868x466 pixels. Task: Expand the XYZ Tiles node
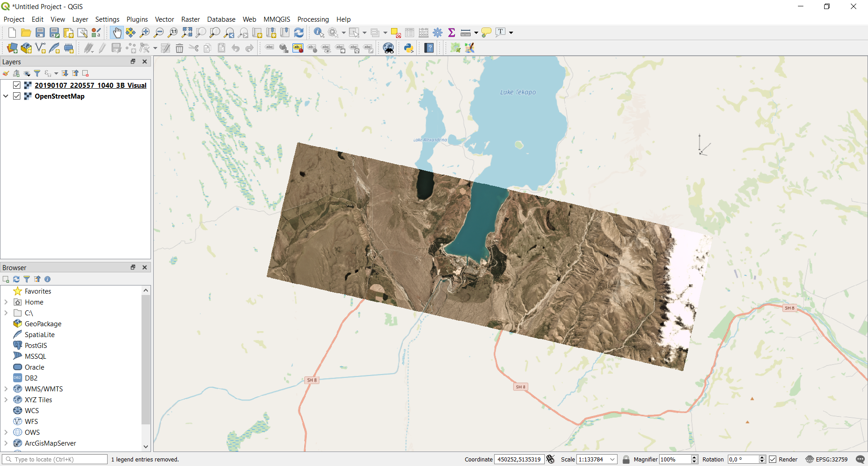[x=6, y=399]
